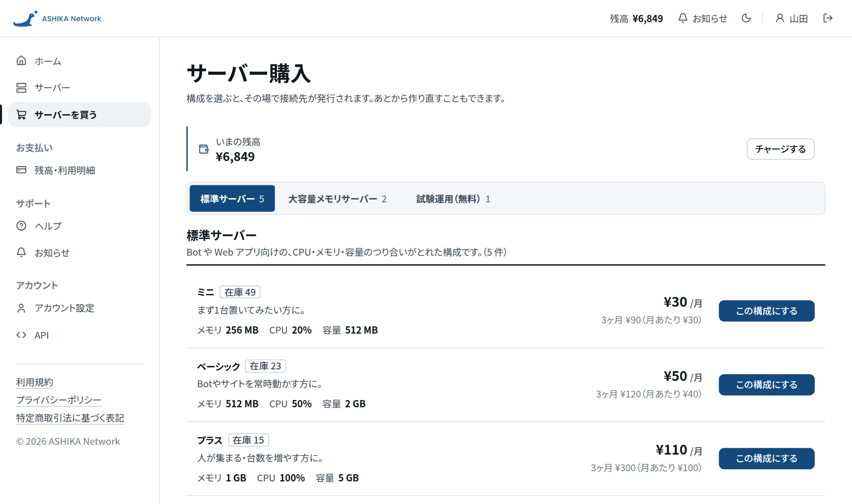Image resolution: width=852 pixels, height=504 pixels.
Task: Click the ベーシック plan name
Action: [x=219, y=366]
